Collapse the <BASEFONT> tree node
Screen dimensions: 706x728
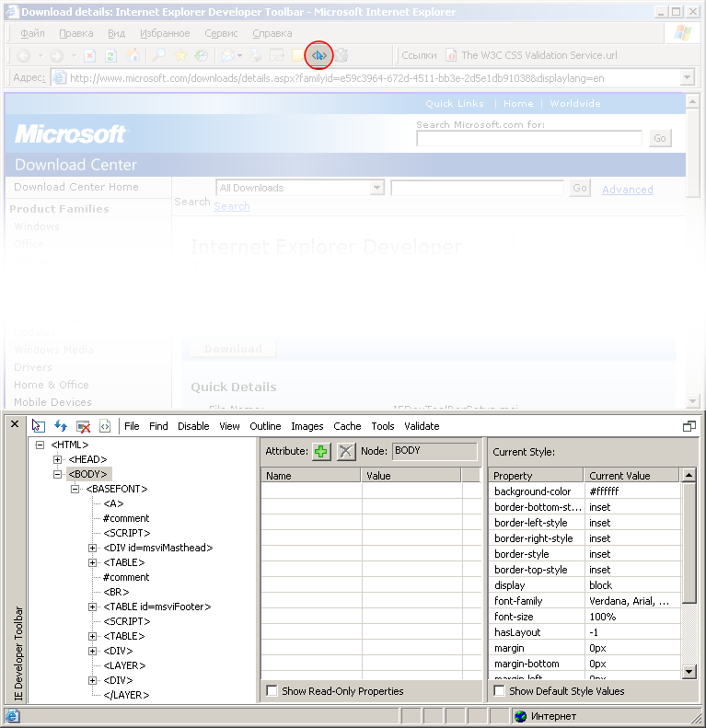[x=75, y=489]
